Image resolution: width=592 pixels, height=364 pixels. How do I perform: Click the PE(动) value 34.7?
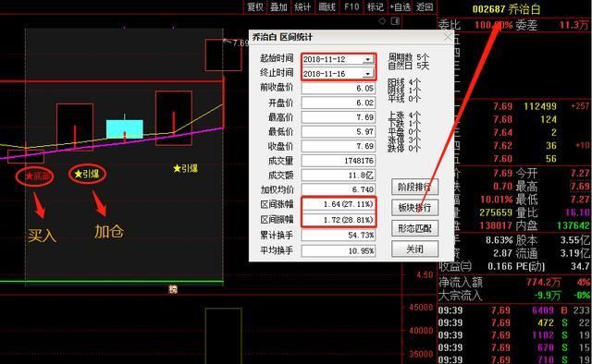point(580,266)
